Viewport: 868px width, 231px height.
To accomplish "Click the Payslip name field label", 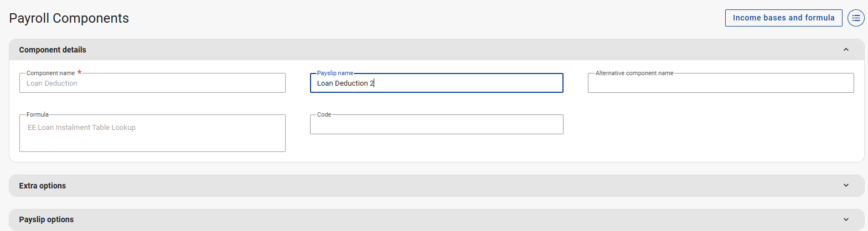I will 335,73.
